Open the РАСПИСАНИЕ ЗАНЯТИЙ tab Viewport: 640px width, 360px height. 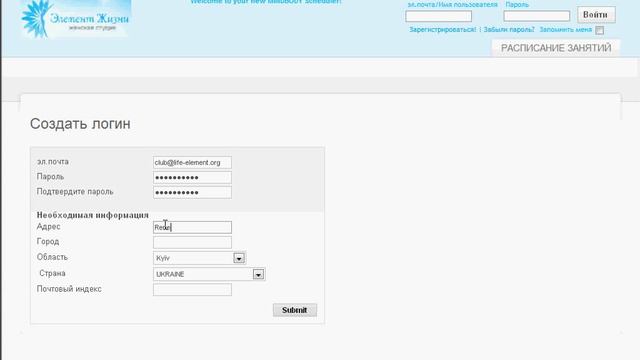click(x=556, y=48)
